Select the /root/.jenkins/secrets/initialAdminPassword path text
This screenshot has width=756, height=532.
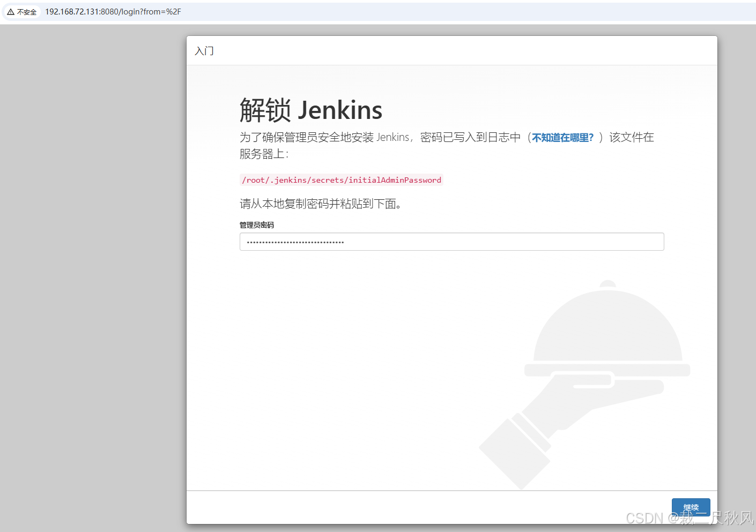click(x=342, y=180)
